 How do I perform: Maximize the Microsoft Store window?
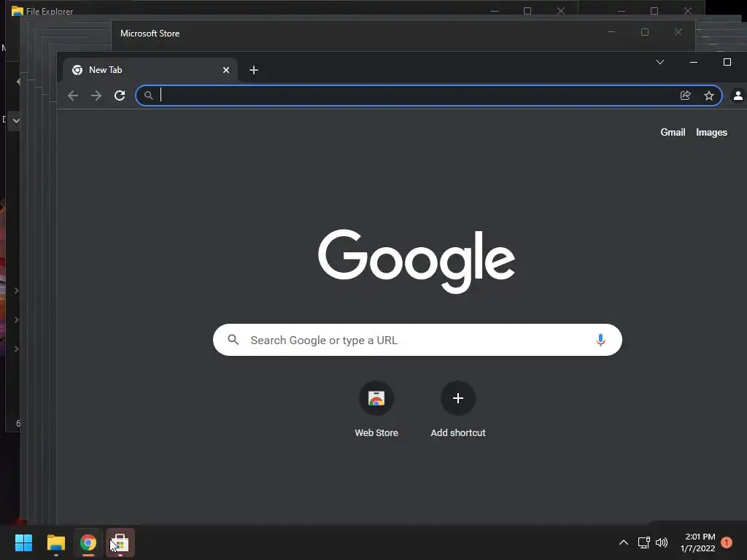pyautogui.click(x=645, y=32)
